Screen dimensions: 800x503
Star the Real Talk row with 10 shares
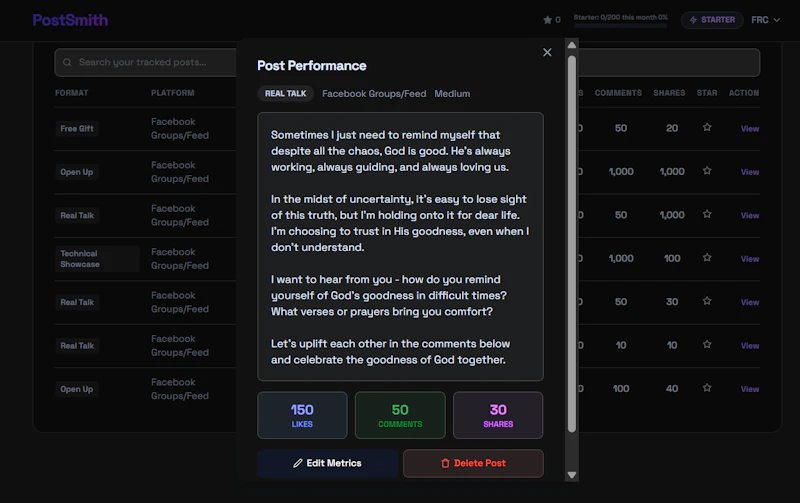[x=707, y=344]
